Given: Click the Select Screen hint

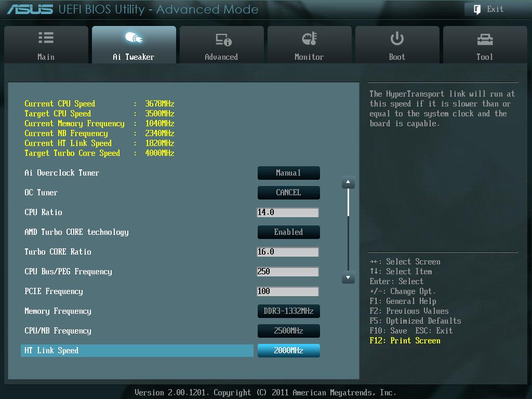Looking at the screenshot, I should pyautogui.click(x=405, y=262).
